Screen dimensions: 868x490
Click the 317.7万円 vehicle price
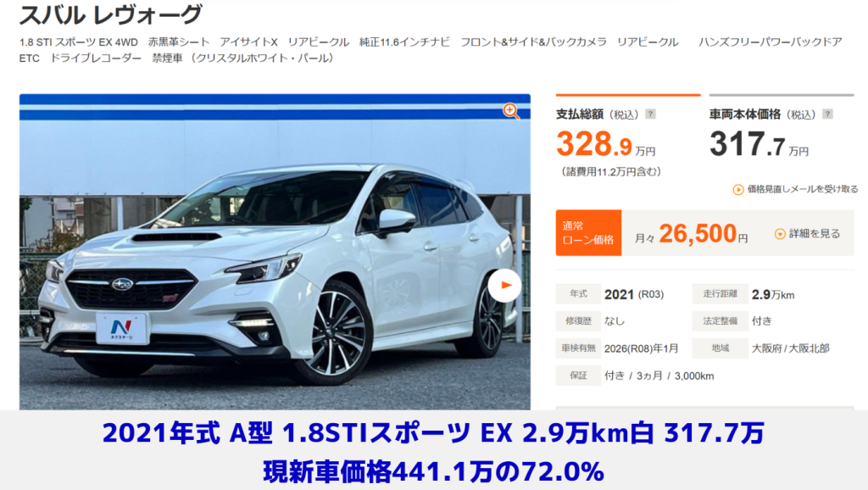coord(759,144)
